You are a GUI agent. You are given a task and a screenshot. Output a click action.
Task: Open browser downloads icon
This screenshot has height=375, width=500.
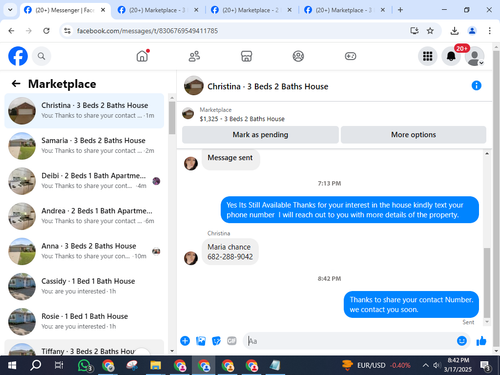(x=454, y=31)
